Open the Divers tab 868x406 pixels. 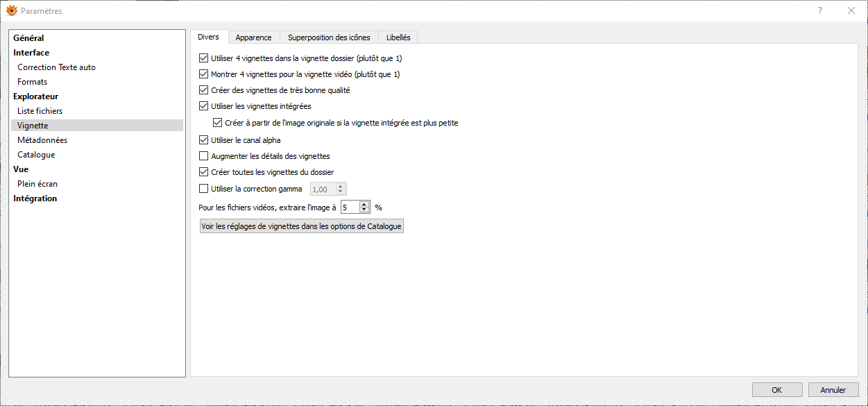pos(208,37)
